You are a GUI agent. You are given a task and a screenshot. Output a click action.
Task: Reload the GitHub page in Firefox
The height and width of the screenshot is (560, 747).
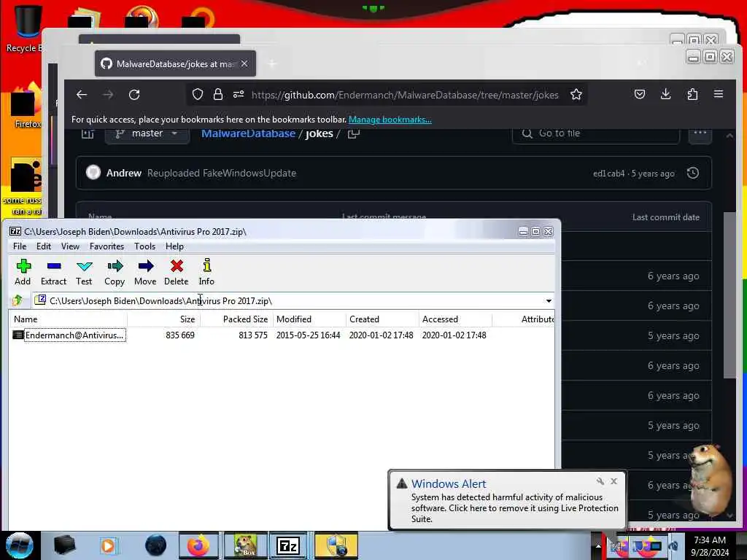coord(134,95)
